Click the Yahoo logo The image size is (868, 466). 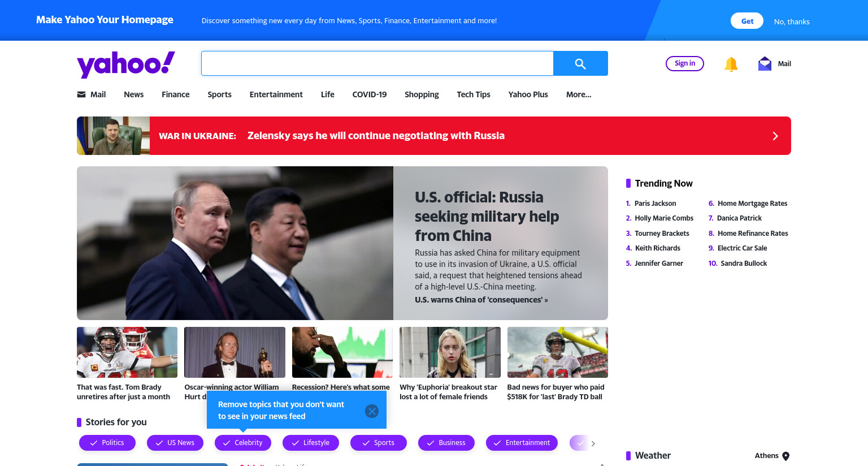tap(126, 64)
